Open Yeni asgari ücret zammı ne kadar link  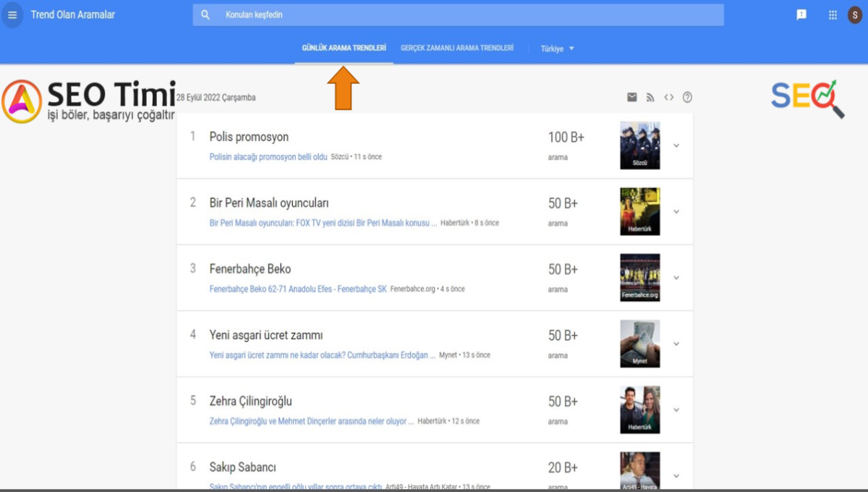click(323, 355)
